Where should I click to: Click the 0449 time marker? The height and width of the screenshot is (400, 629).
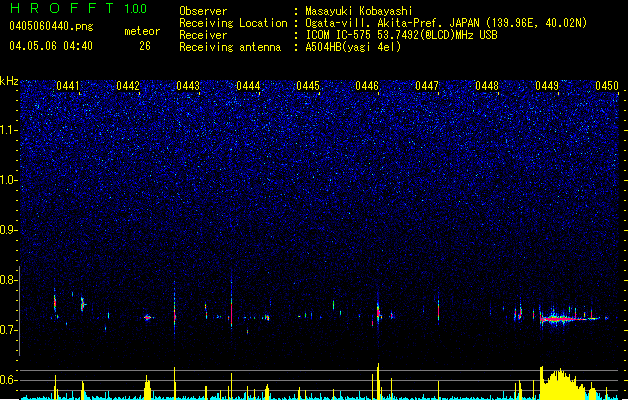click(547, 86)
